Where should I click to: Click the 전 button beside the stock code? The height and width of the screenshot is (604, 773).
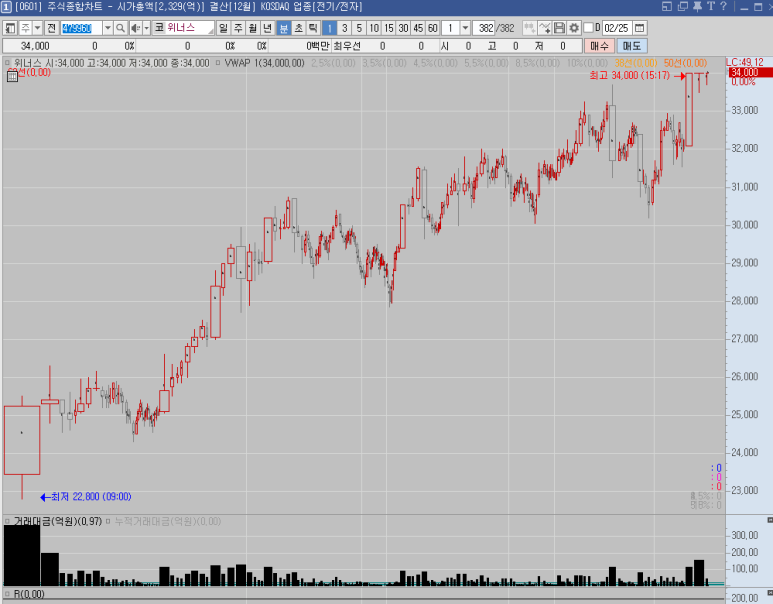pos(51,28)
